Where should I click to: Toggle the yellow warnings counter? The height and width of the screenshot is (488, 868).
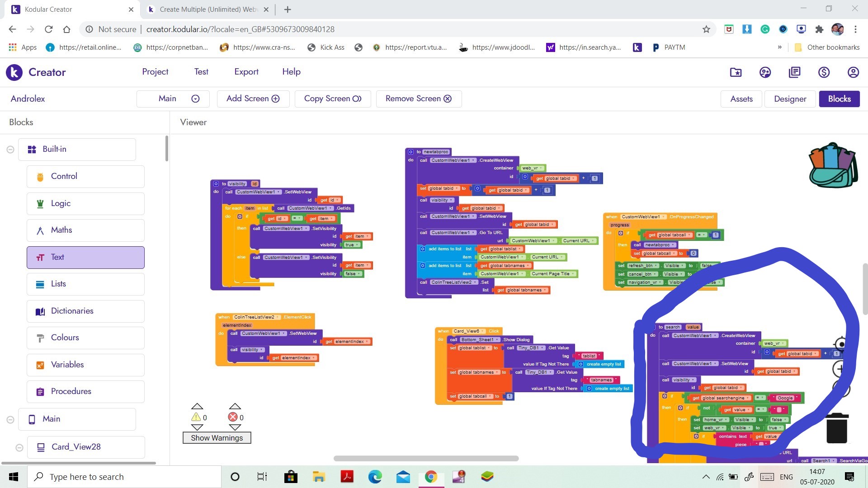[198, 417]
